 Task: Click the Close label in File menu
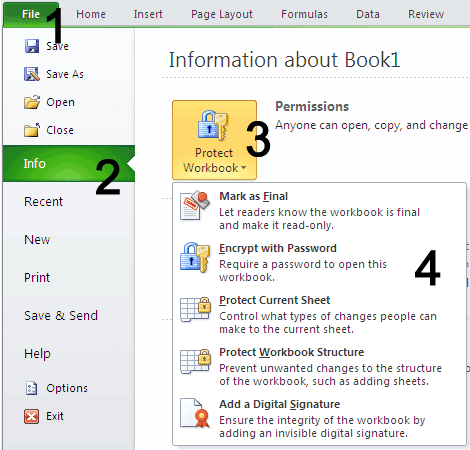coord(60,130)
